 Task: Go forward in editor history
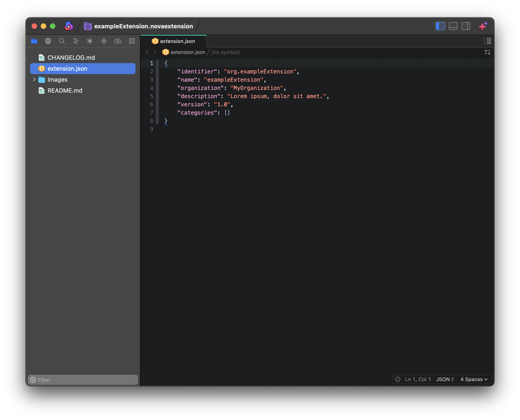[x=155, y=52]
